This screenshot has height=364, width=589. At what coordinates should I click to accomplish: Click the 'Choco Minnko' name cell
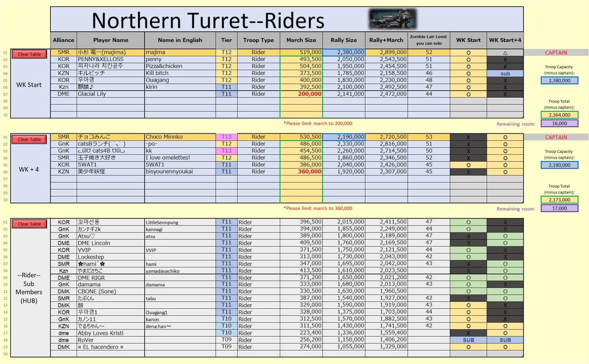click(180, 137)
